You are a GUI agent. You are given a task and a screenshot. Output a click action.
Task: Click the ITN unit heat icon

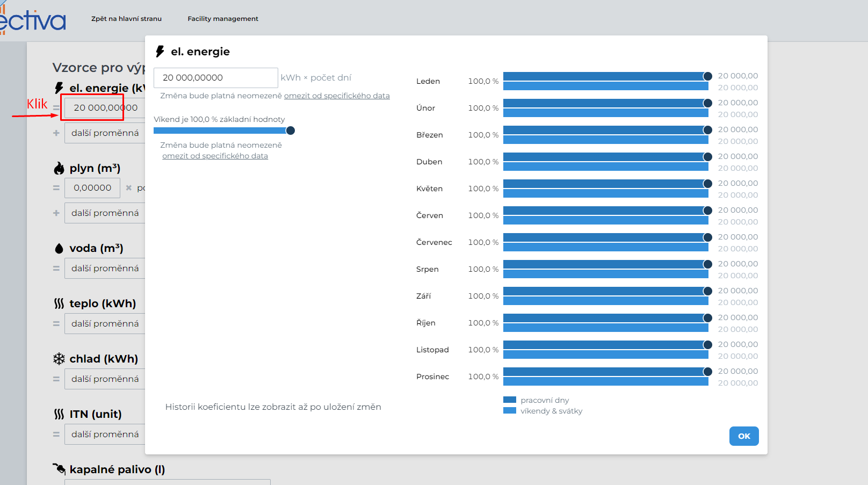click(x=59, y=415)
